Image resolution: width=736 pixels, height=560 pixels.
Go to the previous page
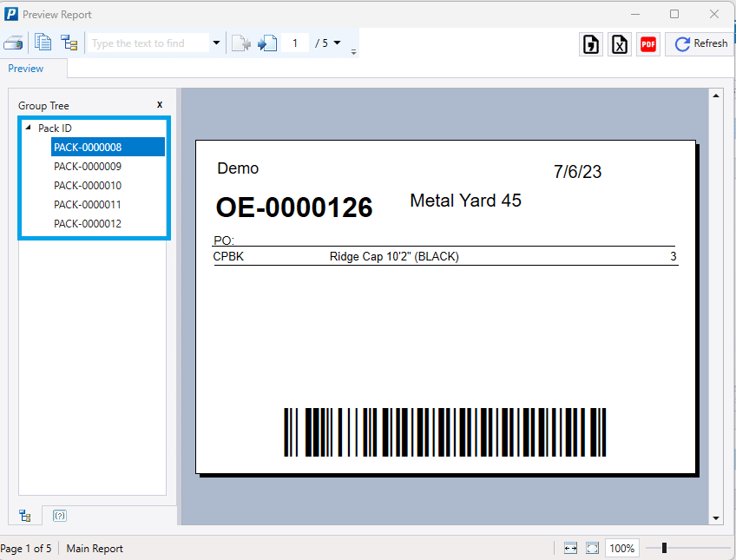[x=241, y=43]
